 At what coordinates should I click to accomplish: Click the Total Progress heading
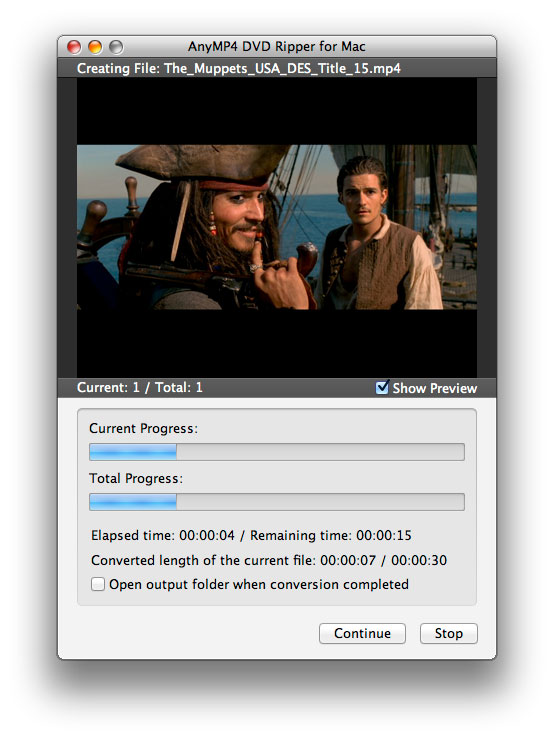[136, 478]
